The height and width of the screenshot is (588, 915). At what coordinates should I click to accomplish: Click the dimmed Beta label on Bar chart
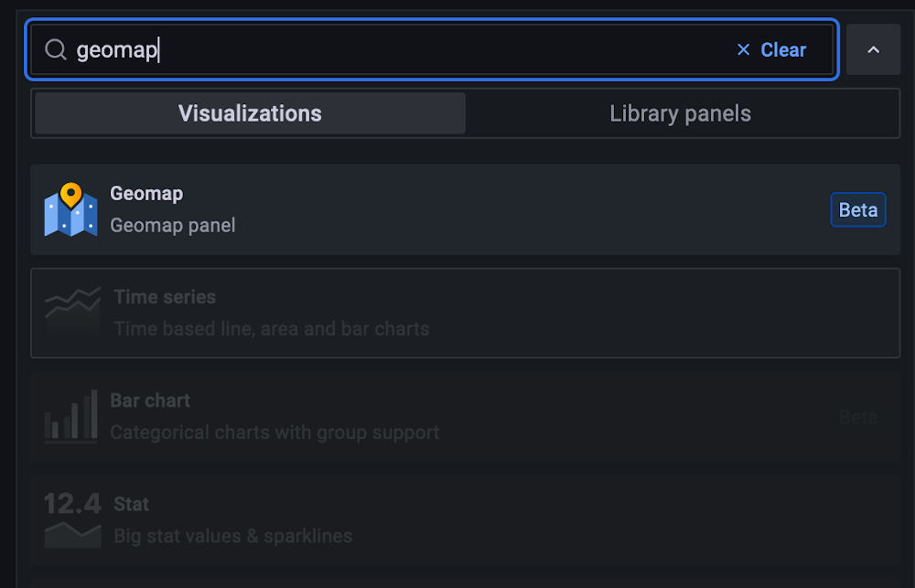pyautogui.click(x=857, y=417)
